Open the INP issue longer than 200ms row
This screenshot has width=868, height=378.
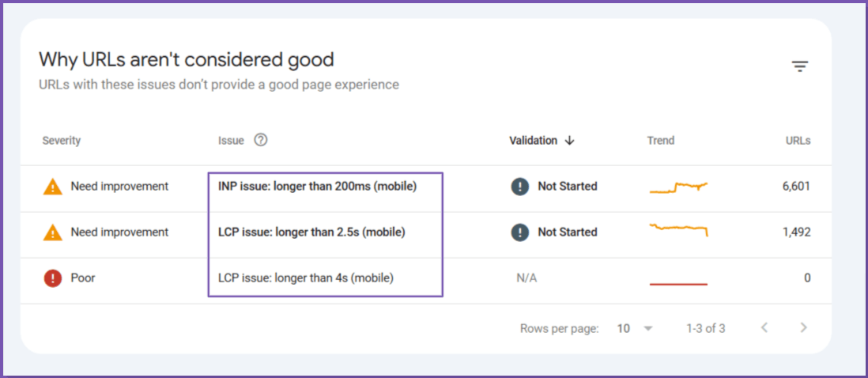click(x=317, y=187)
